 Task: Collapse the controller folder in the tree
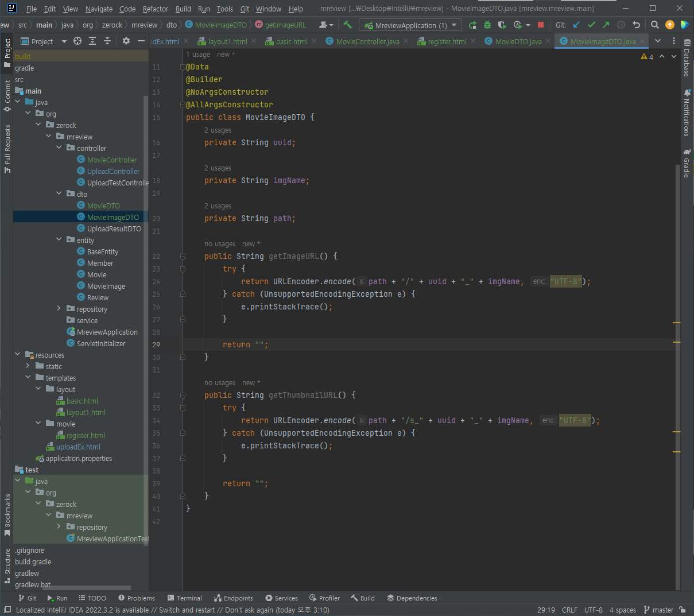(59, 148)
